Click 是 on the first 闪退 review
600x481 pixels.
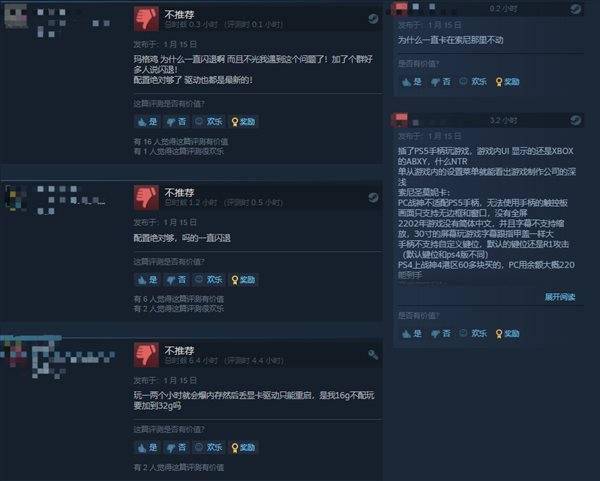coord(148,122)
